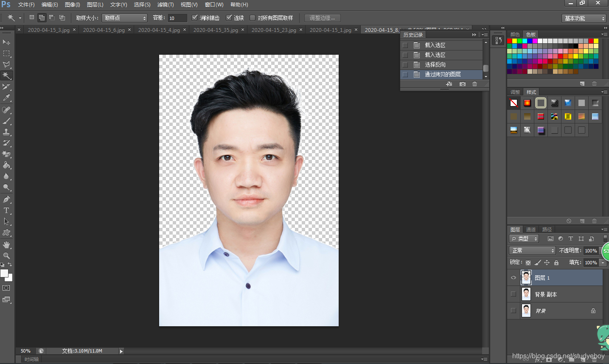Select the Paint Bucket tool

pos(6,165)
